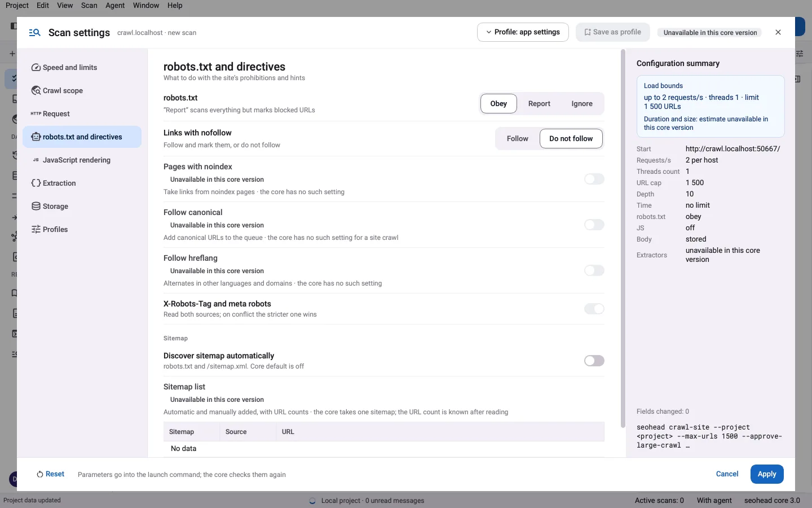Open the Extraction section
812x508 pixels.
82,183
